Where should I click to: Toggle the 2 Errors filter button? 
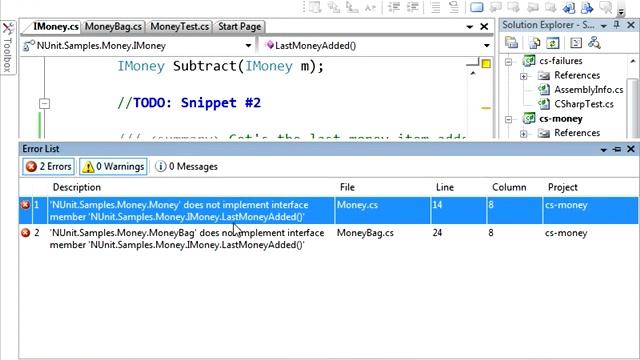[x=48, y=167]
